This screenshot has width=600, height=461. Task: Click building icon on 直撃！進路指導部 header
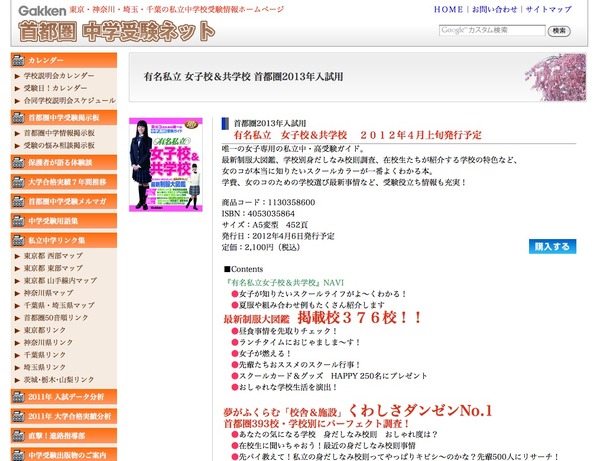pos(18,436)
